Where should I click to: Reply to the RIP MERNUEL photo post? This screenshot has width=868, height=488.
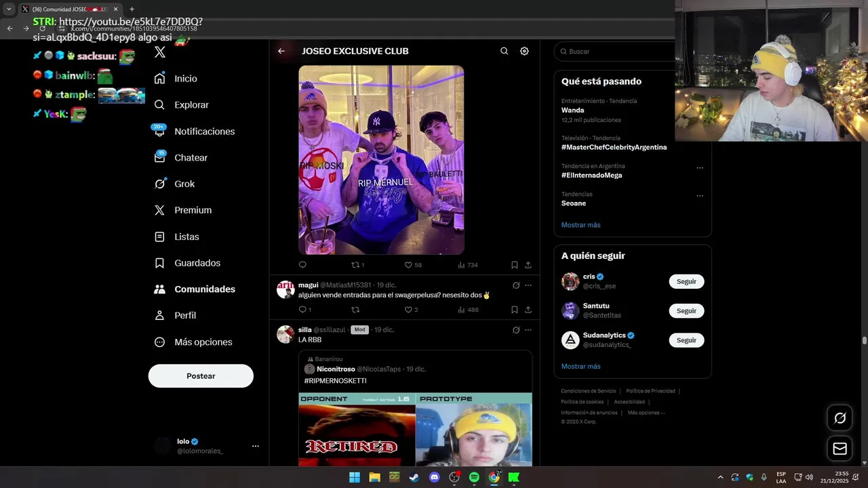tap(302, 265)
